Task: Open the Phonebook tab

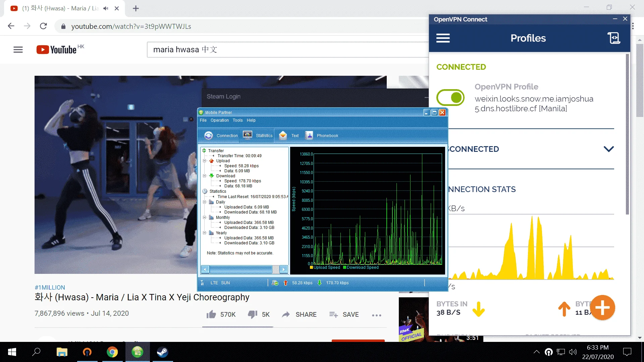Action: coord(327,136)
